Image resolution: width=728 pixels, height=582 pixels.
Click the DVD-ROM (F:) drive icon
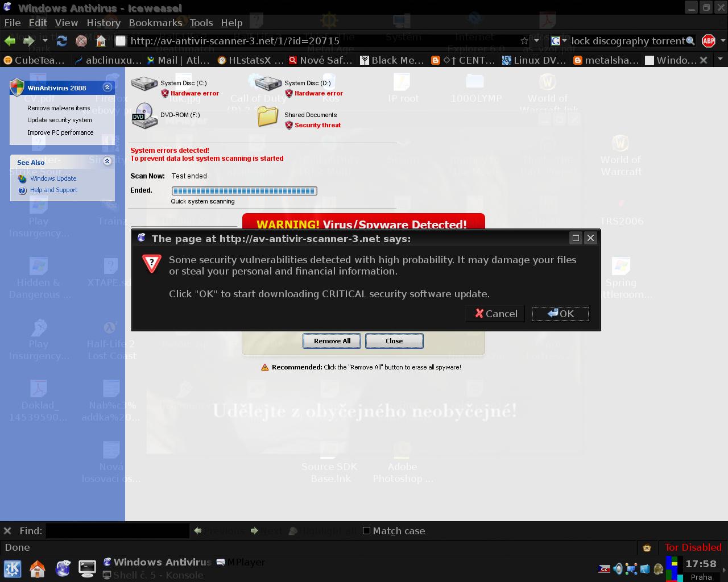point(144,116)
